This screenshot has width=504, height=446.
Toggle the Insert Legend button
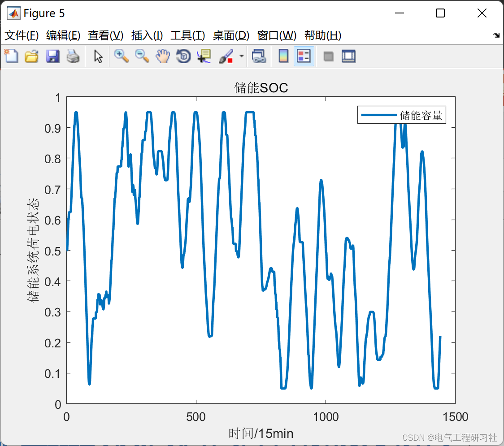[x=304, y=56]
